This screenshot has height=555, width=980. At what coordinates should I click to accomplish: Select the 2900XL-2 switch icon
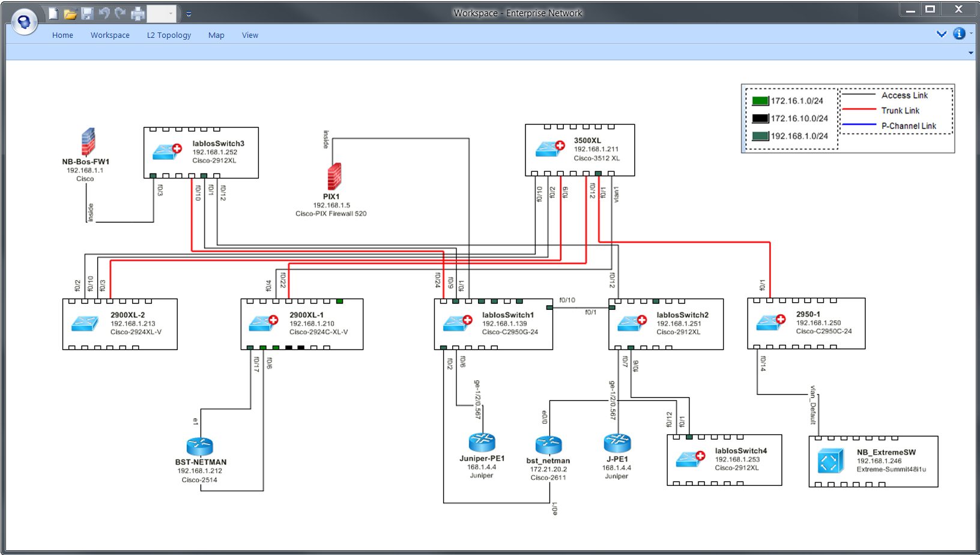coord(85,324)
